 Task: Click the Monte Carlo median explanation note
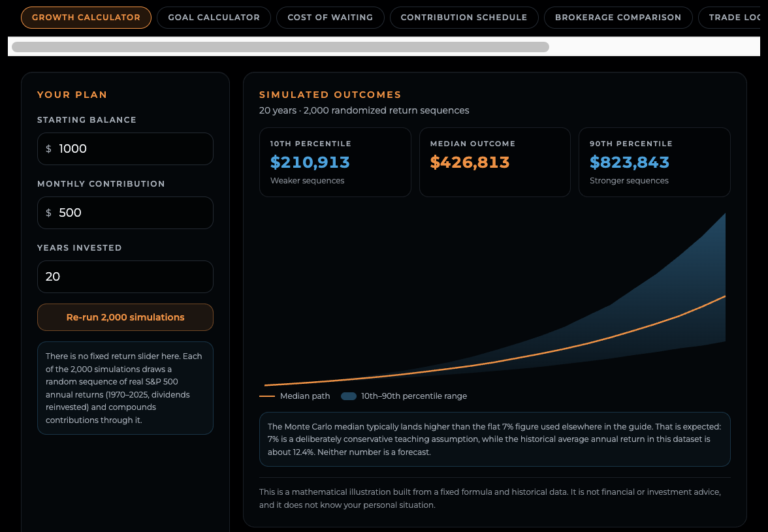[x=495, y=439]
